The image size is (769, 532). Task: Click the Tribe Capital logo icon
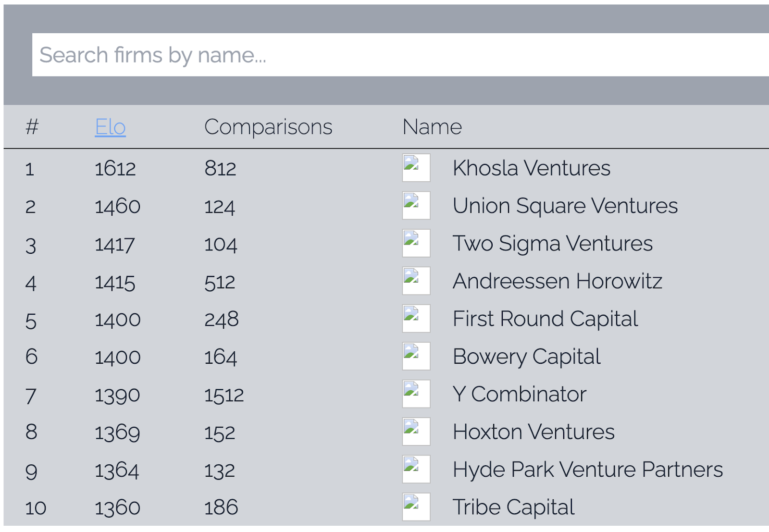click(416, 507)
